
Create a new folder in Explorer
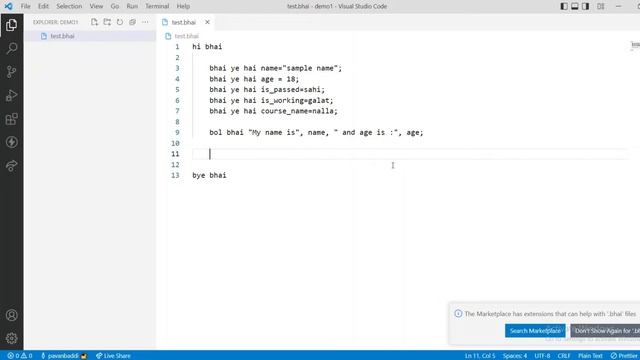point(107,22)
